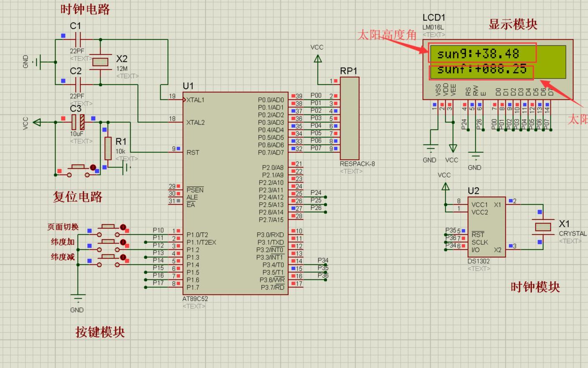This screenshot has width=588, height=368.
Task: Click the XTAL1 pin label on U1
Action: point(195,100)
